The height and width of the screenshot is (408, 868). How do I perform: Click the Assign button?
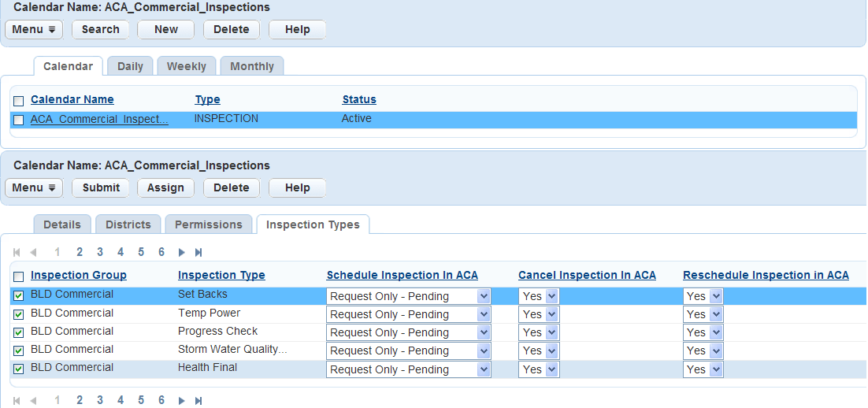click(165, 187)
